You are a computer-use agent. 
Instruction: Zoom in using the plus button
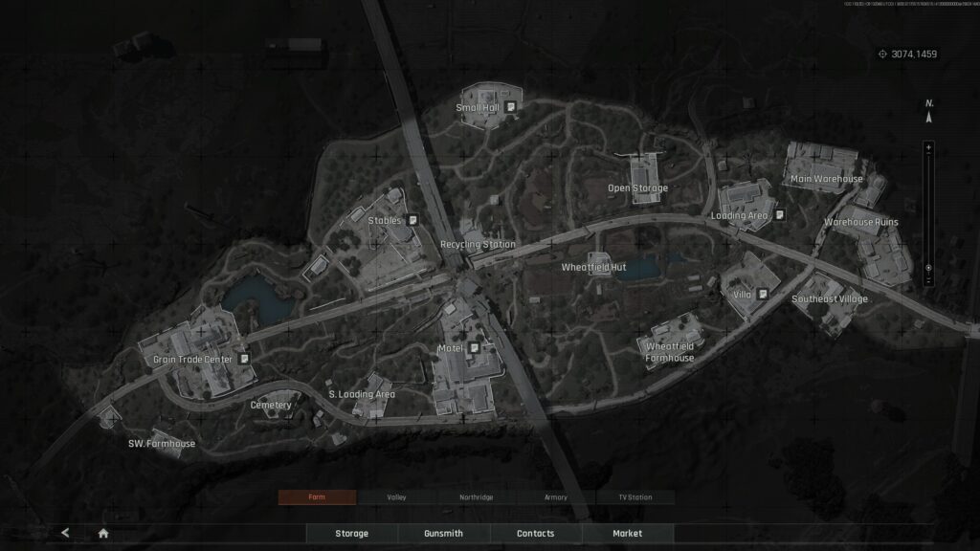928,147
